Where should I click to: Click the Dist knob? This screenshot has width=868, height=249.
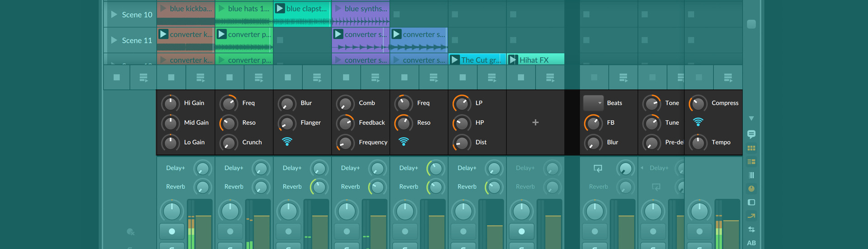click(462, 143)
